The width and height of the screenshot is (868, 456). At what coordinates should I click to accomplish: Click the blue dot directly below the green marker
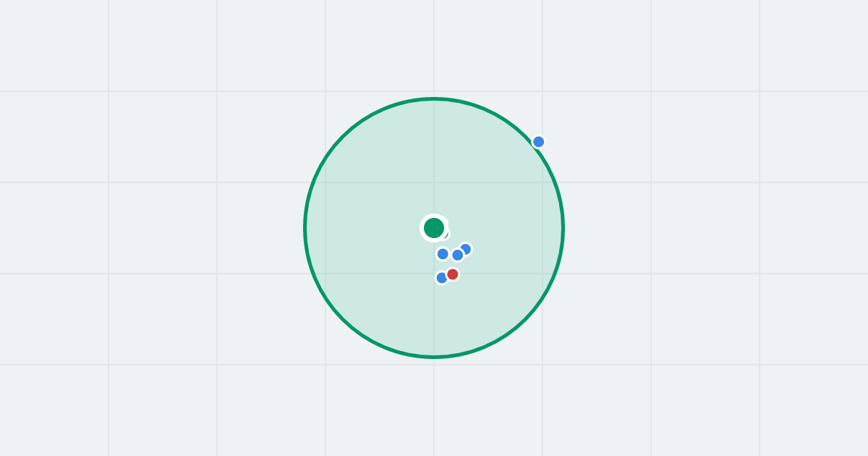point(443,254)
